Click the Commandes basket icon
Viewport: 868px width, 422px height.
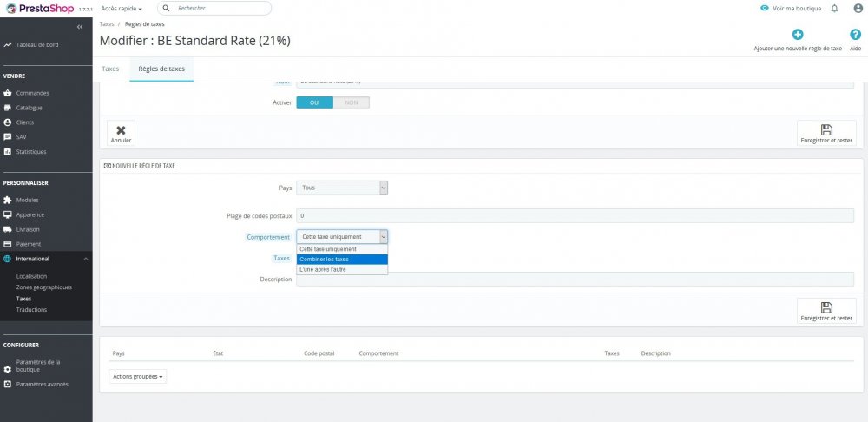pos(8,93)
